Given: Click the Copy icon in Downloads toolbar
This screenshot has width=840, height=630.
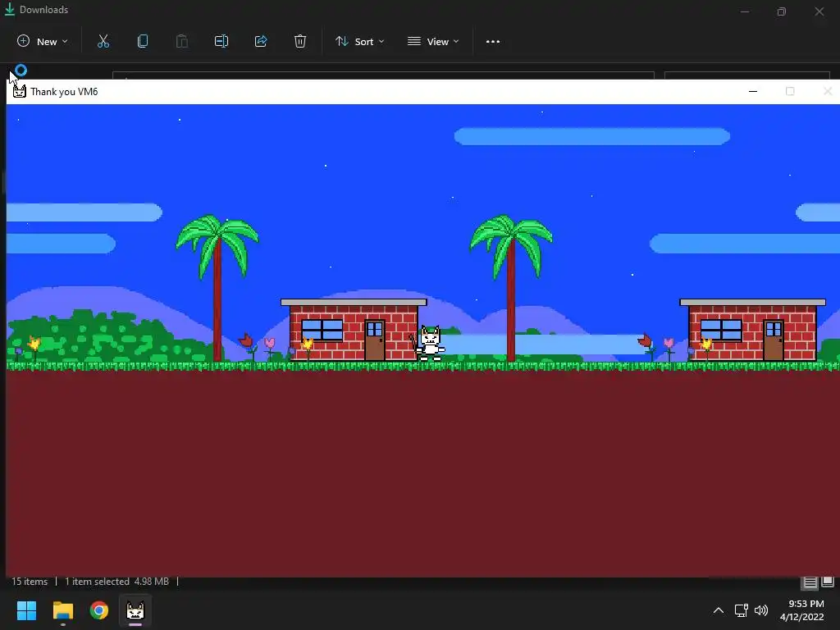Looking at the screenshot, I should point(143,41).
